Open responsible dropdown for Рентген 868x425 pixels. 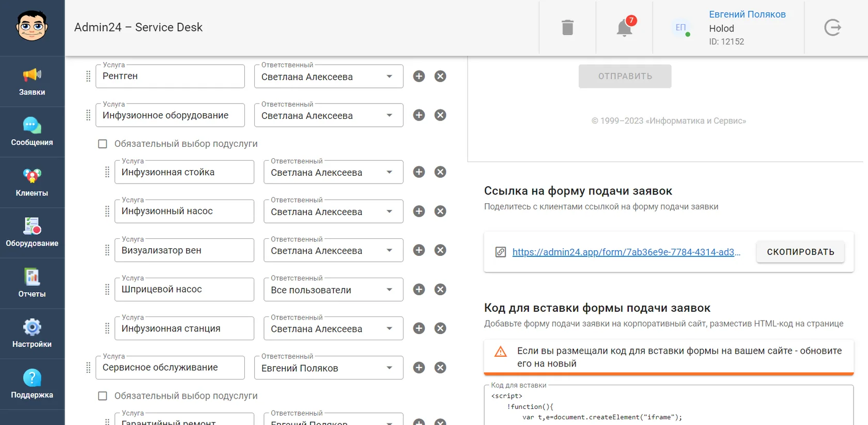point(329,77)
